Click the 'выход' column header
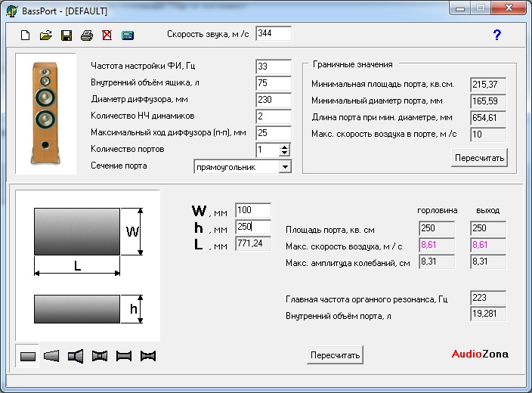Screen dimensions: 532x393 tap(488, 210)
